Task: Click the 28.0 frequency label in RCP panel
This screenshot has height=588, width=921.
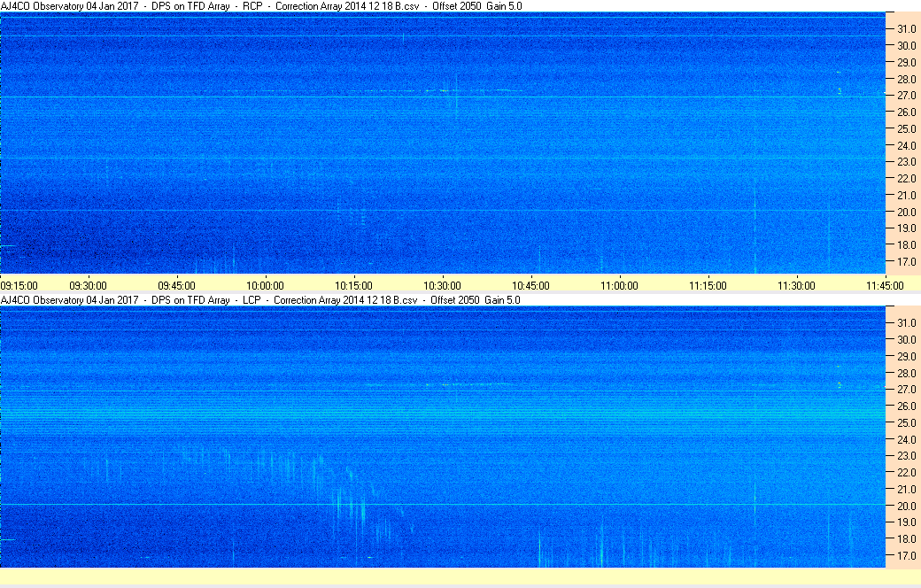Action: 906,80
